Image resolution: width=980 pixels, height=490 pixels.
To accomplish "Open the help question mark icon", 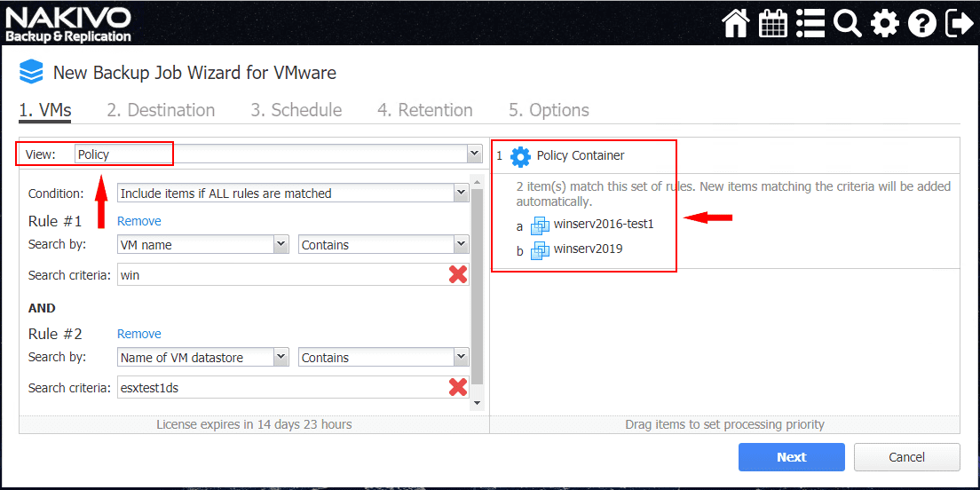I will point(922,24).
